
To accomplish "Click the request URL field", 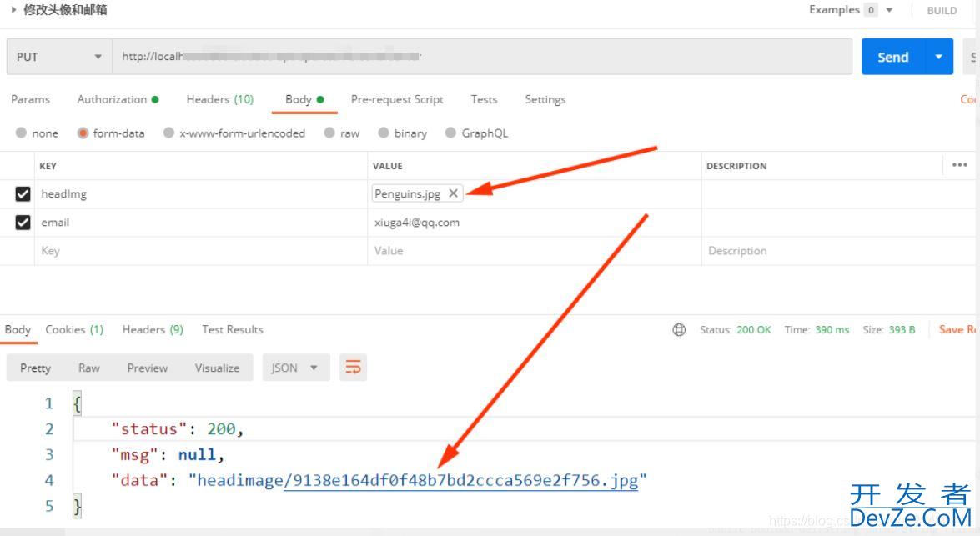I will 482,57.
